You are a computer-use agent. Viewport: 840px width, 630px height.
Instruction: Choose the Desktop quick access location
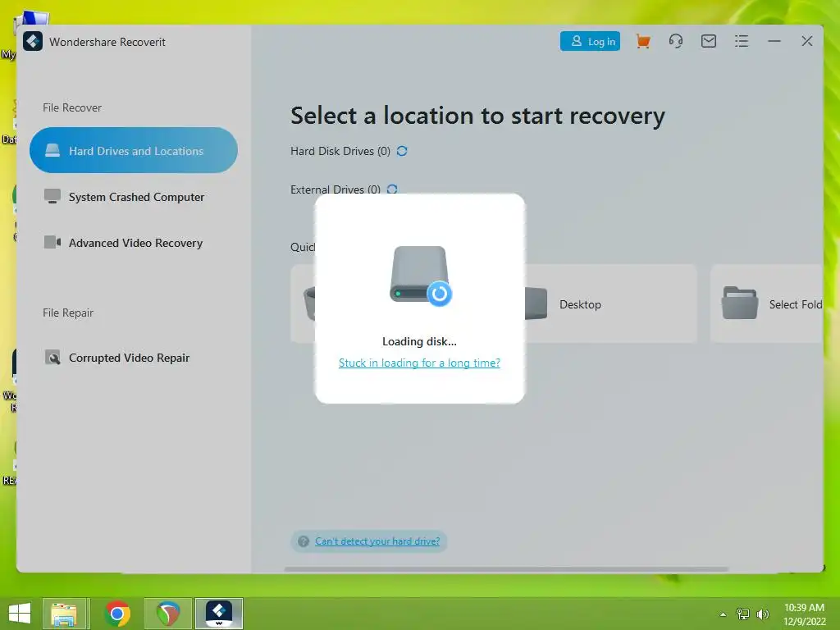[x=610, y=304]
